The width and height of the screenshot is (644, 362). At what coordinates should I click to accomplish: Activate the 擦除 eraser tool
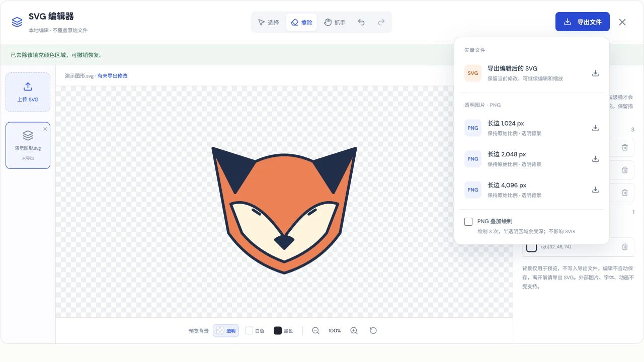coord(302,22)
